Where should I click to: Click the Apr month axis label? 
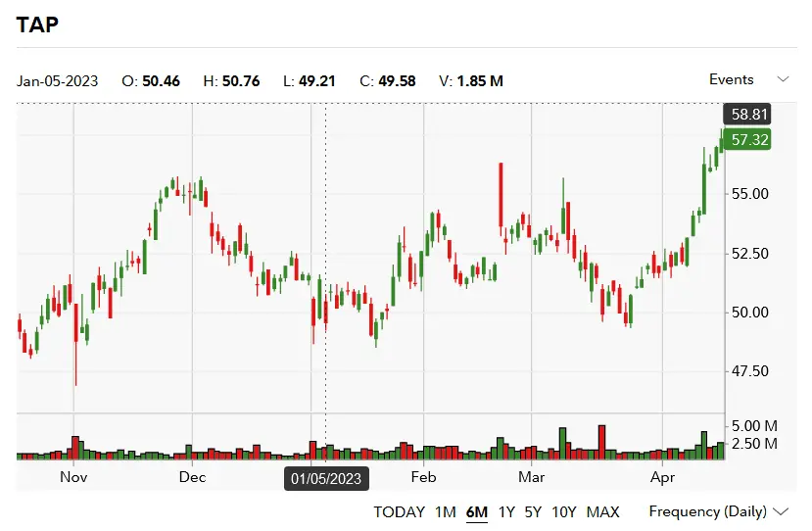click(663, 477)
